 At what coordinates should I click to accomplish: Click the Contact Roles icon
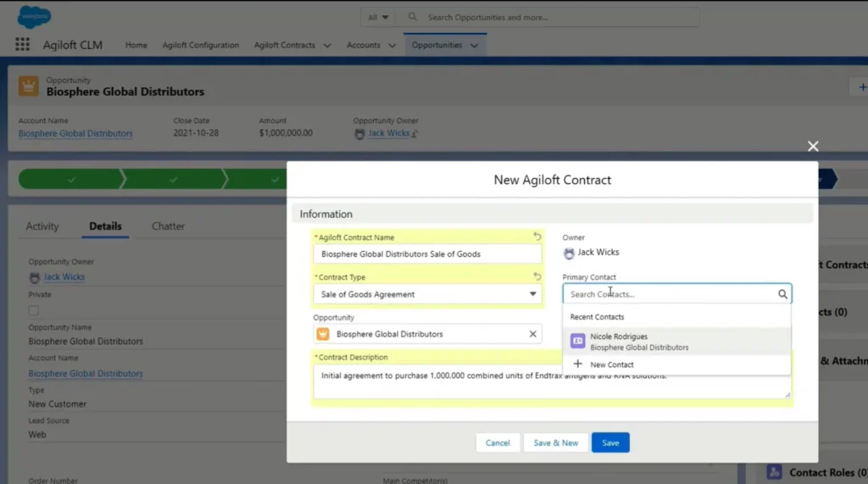[774, 472]
